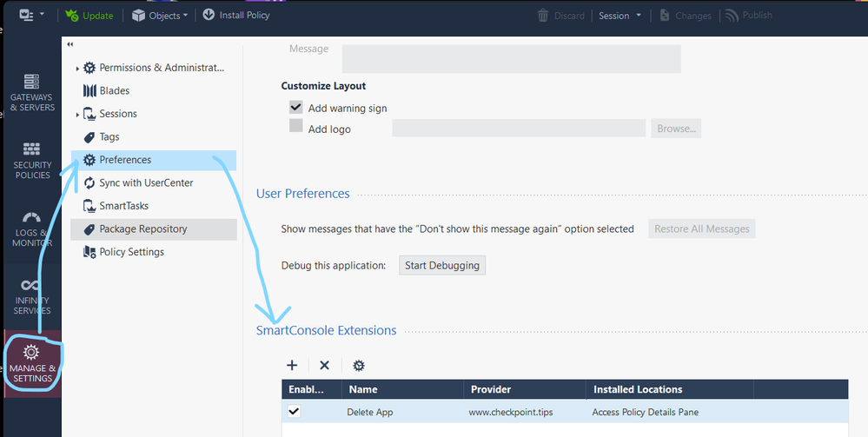Open the Session dropdown menu

pos(620,16)
